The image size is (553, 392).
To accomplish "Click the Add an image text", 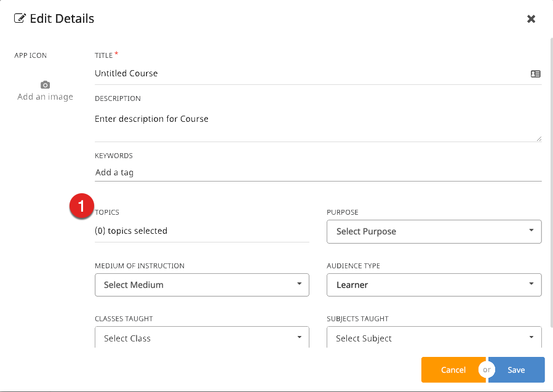I will (45, 97).
